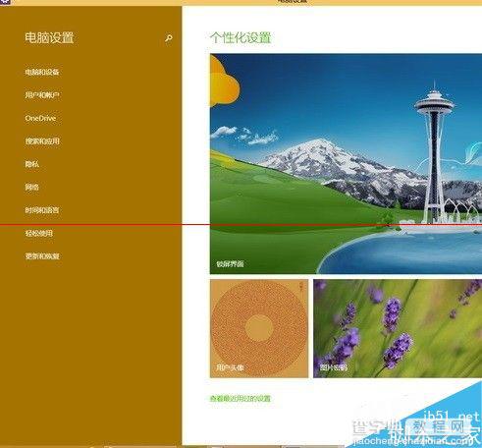Open 电脑和设备 settings category
Screen dimensions: 482x448
click(x=42, y=72)
